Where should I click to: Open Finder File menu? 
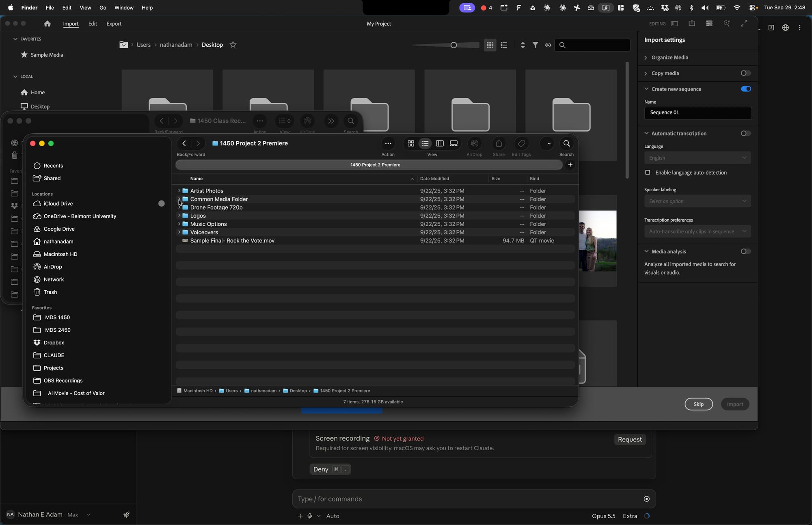coord(50,8)
